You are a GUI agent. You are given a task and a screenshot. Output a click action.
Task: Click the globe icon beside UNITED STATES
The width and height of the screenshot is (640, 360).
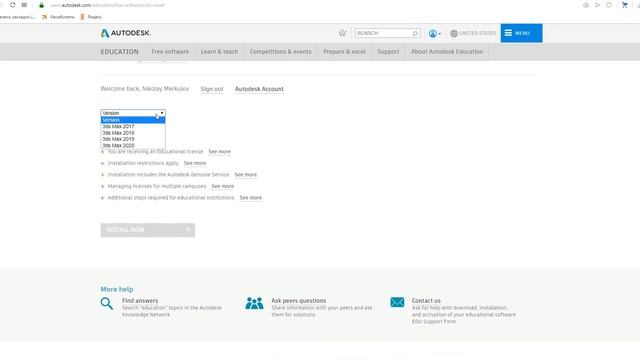pos(454,33)
